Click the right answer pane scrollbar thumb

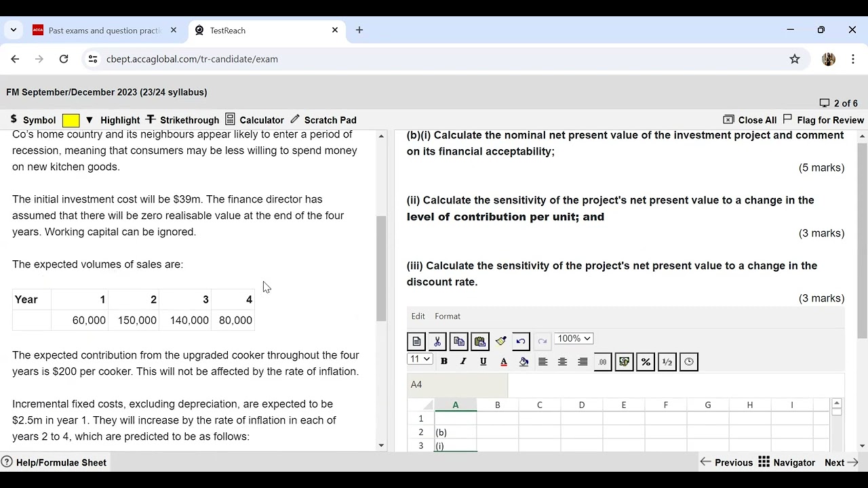point(862,241)
